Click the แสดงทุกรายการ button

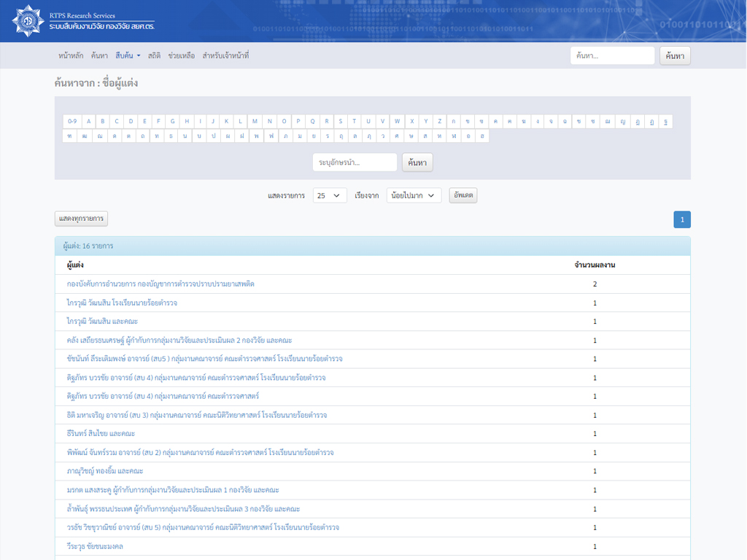[81, 219]
